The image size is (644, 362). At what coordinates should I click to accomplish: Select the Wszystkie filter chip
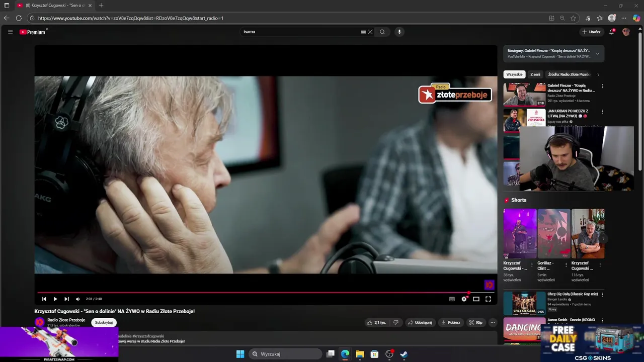click(x=514, y=74)
